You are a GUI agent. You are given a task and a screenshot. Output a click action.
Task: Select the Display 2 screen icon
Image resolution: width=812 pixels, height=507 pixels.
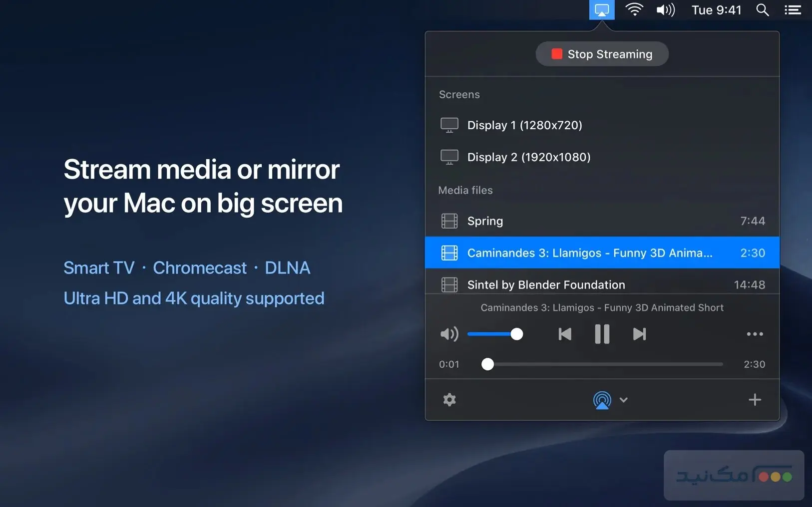tap(449, 157)
